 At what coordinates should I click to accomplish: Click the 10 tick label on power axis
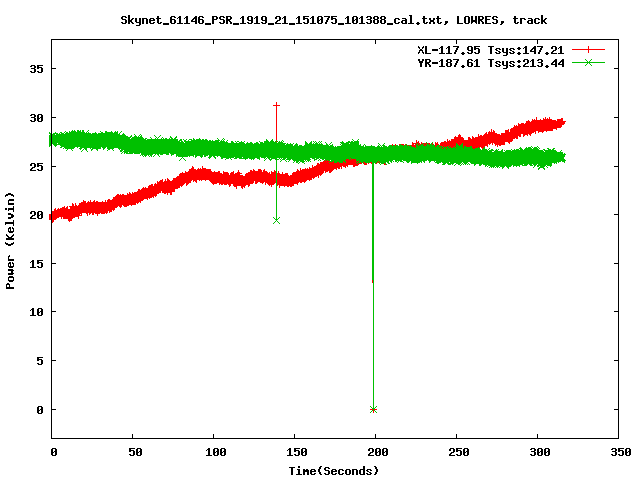(36, 312)
